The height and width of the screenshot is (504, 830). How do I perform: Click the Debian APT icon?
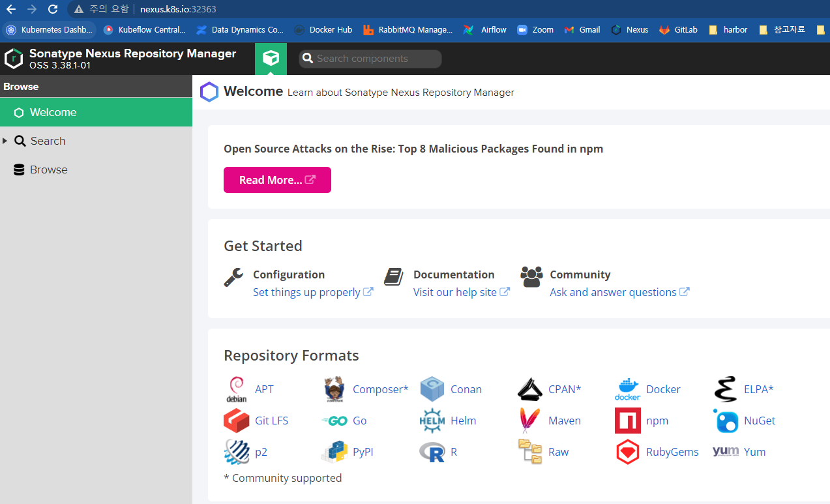tap(236, 389)
